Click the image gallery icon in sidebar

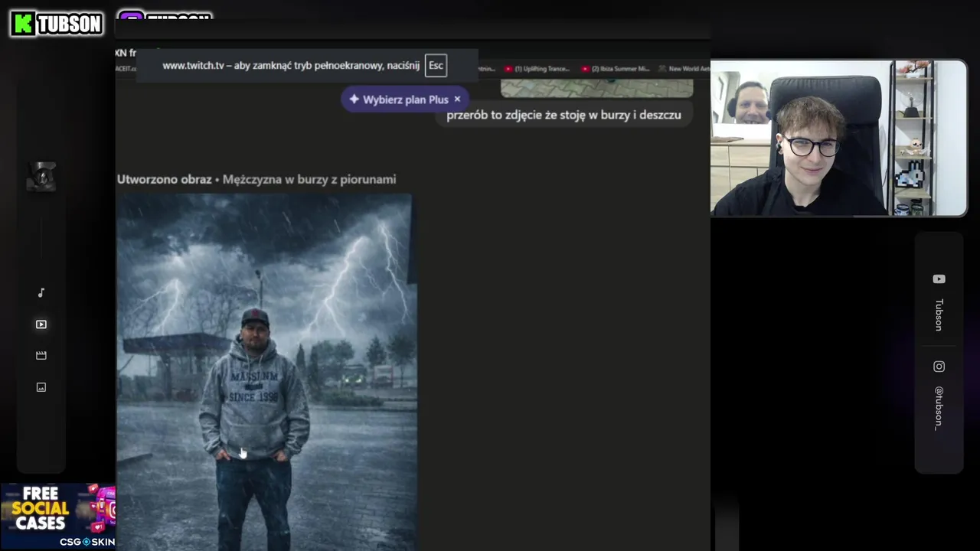click(41, 387)
